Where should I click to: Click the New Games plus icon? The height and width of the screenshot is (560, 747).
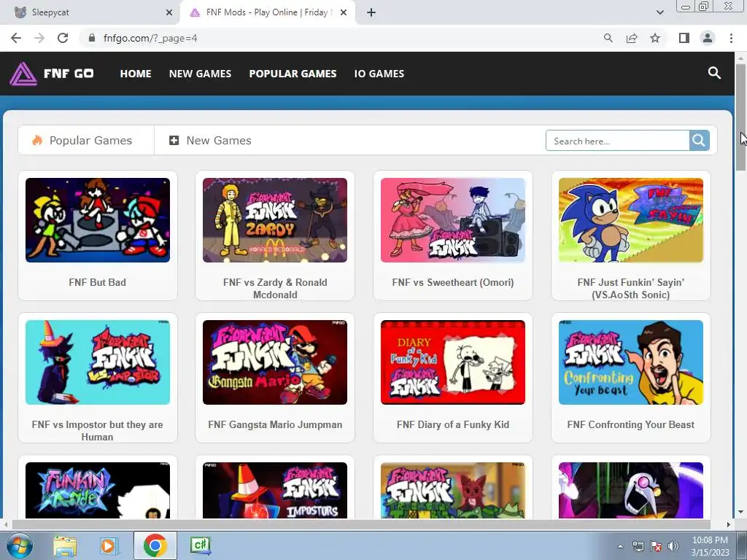tap(174, 141)
